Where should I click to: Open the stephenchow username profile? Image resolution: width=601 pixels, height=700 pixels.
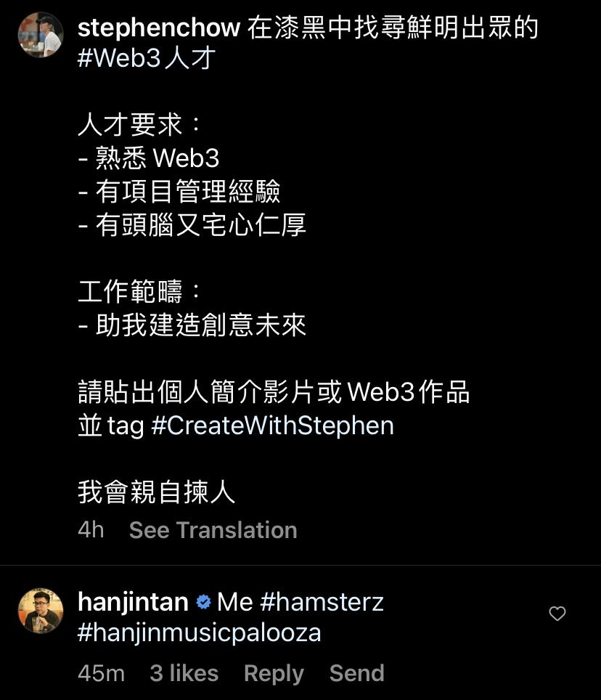click(x=159, y=28)
